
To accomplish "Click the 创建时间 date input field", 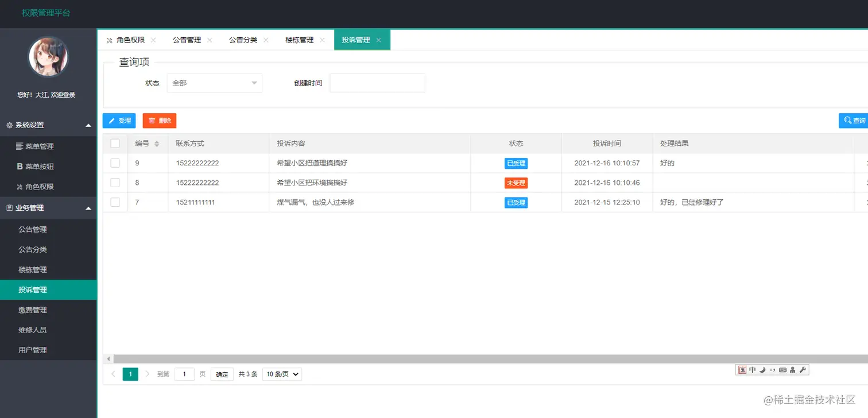I will click(x=377, y=83).
